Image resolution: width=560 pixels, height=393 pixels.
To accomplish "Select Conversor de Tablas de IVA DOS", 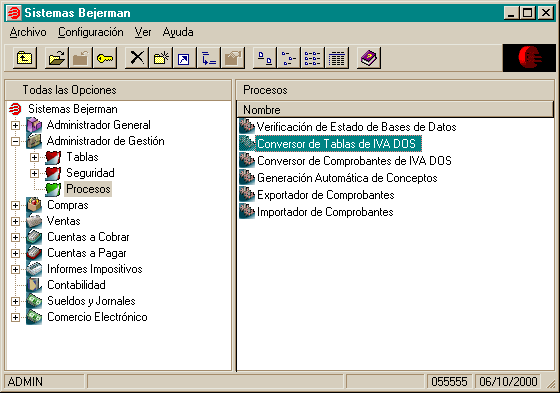I will [x=338, y=144].
